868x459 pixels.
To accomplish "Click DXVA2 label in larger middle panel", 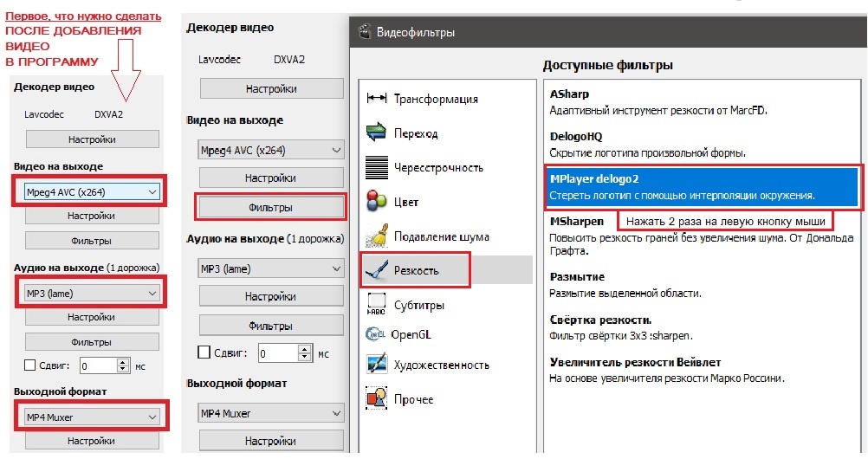I will (289, 59).
